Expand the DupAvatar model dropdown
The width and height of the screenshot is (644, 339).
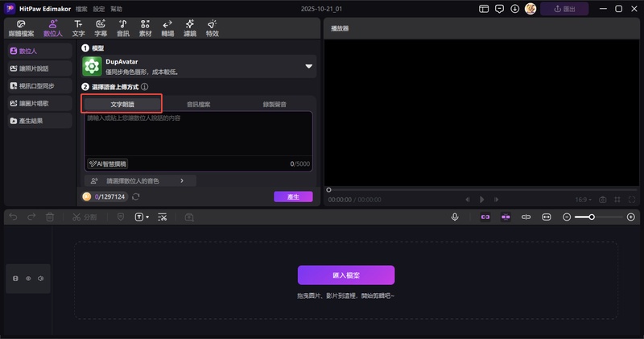point(308,67)
